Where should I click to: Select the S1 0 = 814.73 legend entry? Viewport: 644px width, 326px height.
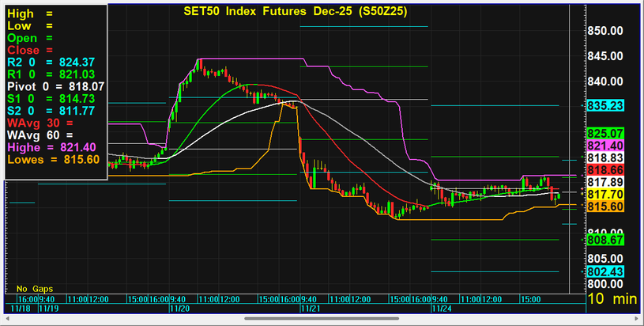[51, 98]
